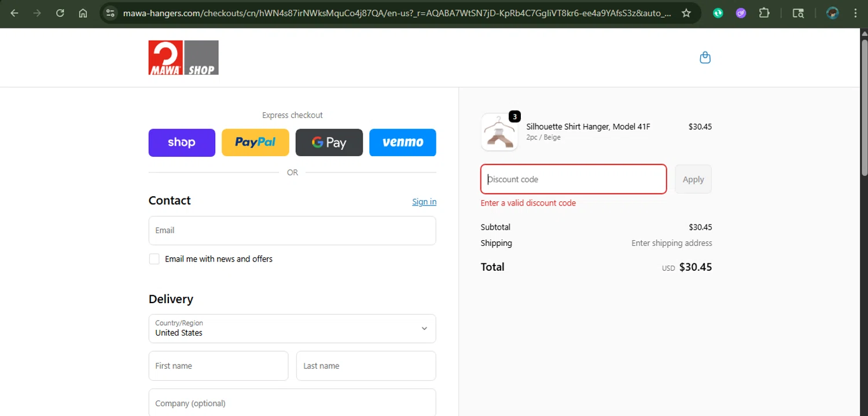Select the 'Enter shipping address' text
The height and width of the screenshot is (416, 868).
(672, 243)
